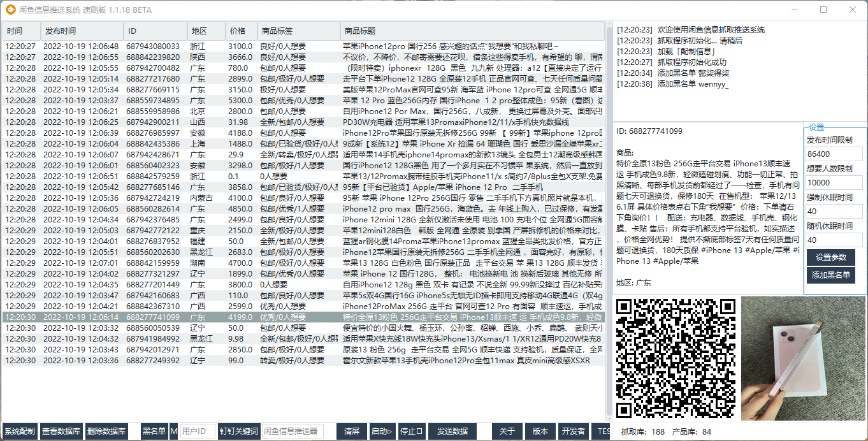Maximize the application window
The image size is (868, 441).
point(823,10)
